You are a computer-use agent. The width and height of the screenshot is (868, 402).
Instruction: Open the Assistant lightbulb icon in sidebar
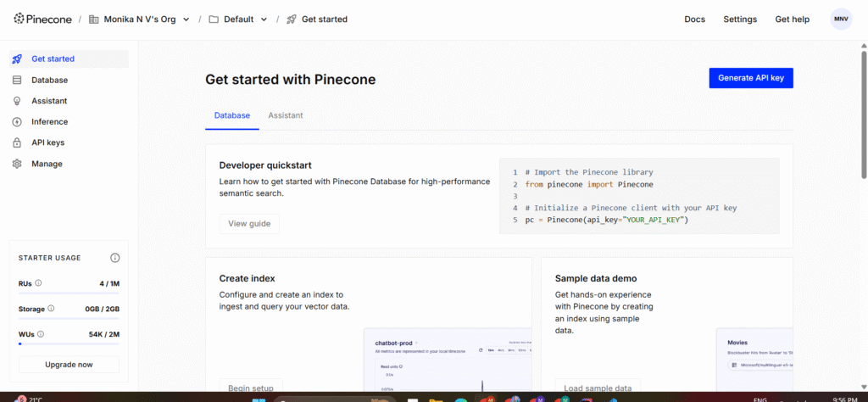pos(17,101)
